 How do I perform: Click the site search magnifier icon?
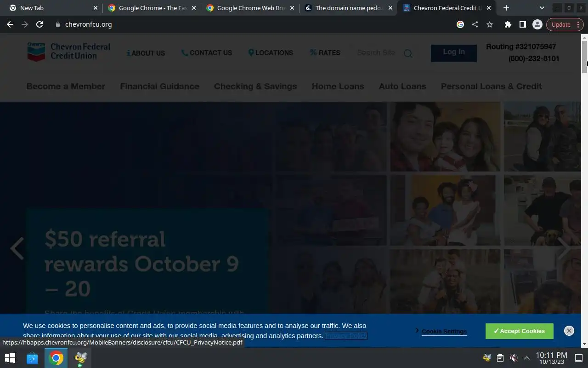(x=408, y=53)
